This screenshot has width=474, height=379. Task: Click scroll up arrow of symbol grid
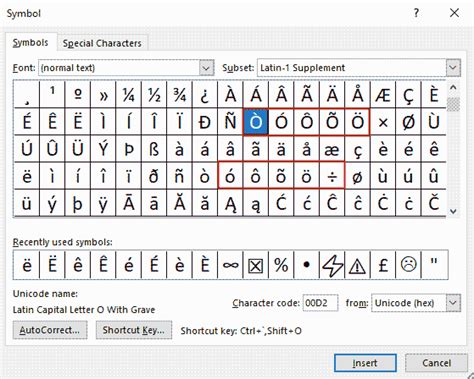(453, 88)
